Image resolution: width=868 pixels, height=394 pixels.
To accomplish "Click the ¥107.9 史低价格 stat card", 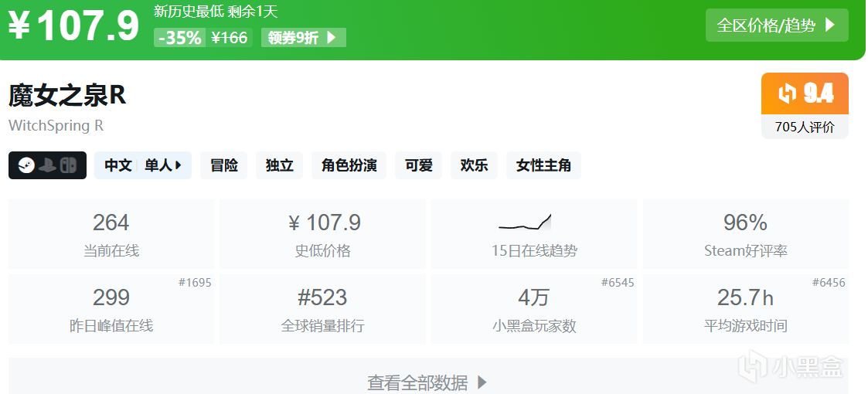I will coord(323,234).
